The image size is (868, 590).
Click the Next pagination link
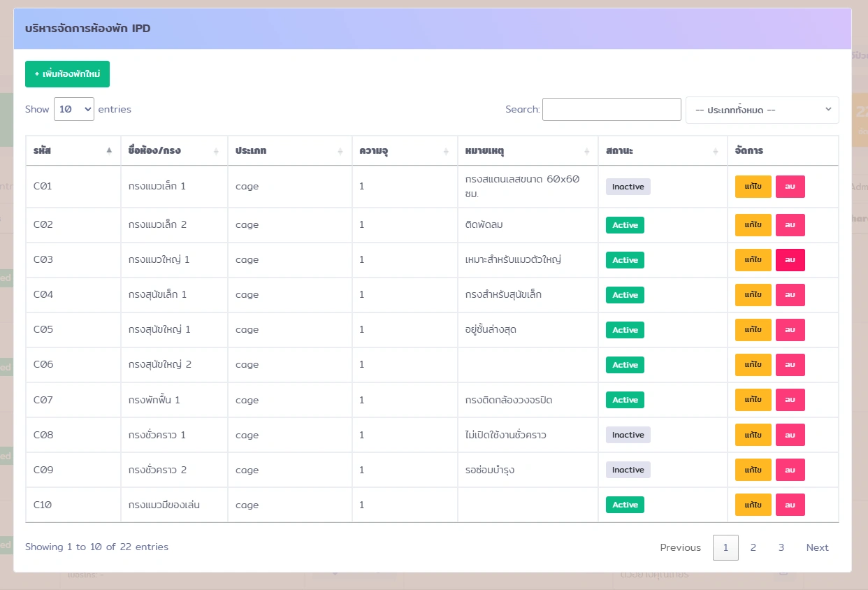tap(817, 547)
